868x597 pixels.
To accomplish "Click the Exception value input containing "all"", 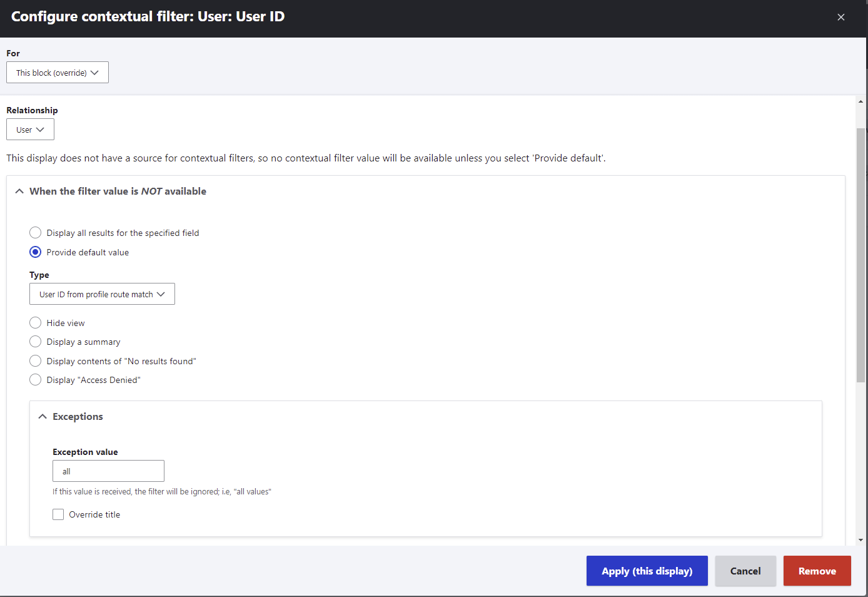I will pos(108,471).
